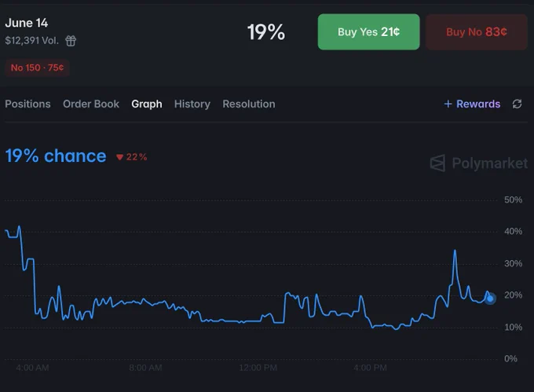This screenshot has height=392, width=534.
Task: Click the plus icon next to Rewards
Action: (448, 104)
